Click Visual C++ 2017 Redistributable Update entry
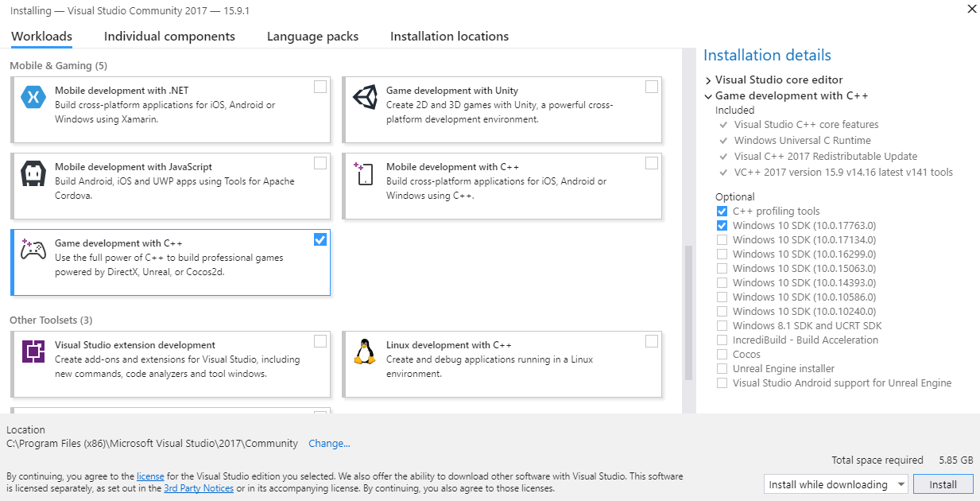Viewport: 980px width, 501px height. (x=826, y=157)
